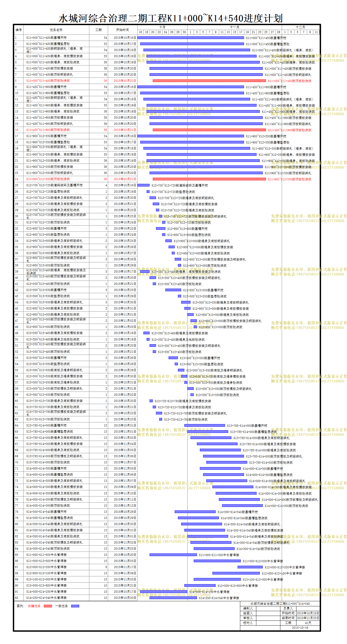The width and height of the screenshot is (347, 644).
Task: Click the 一般任务 legend label
Action: click(x=62, y=606)
